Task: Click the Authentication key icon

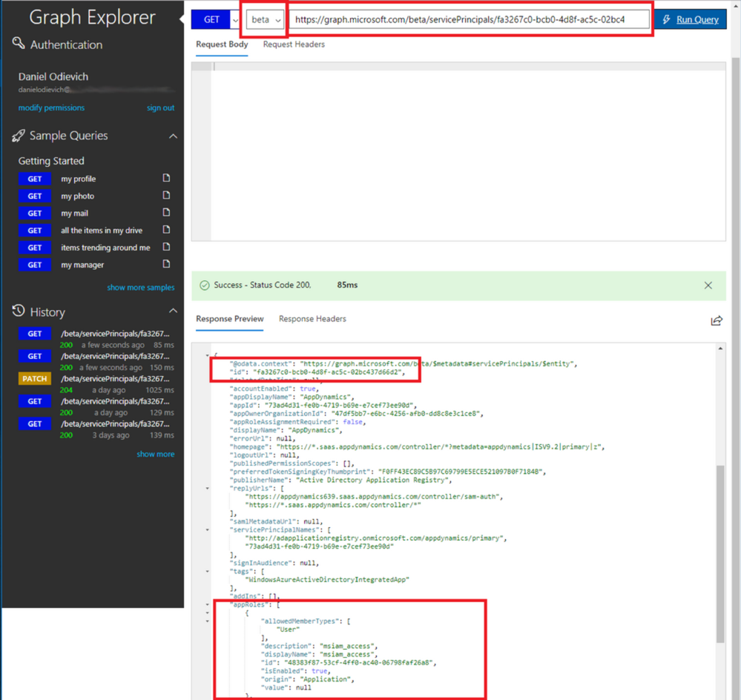Action: (x=19, y=44)
